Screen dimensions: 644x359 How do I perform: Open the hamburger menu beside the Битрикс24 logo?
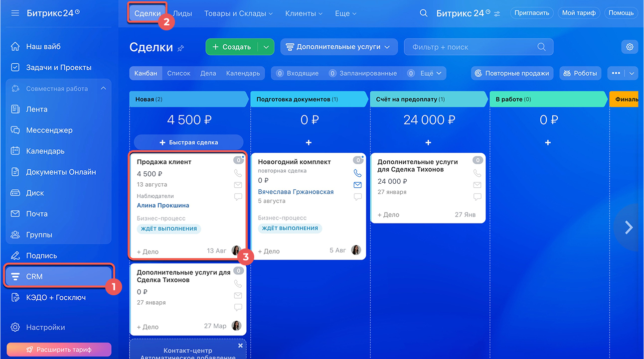pyautogui.click(x=15, y=13)
